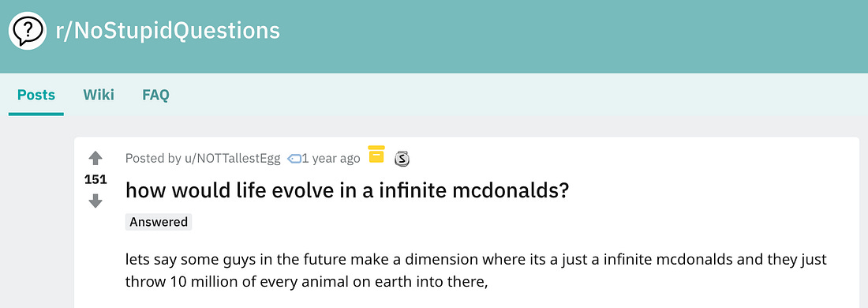Click the r/NoStupidQuestions question-mark community icon
The image size is (868, 308).
coord(27,31)
